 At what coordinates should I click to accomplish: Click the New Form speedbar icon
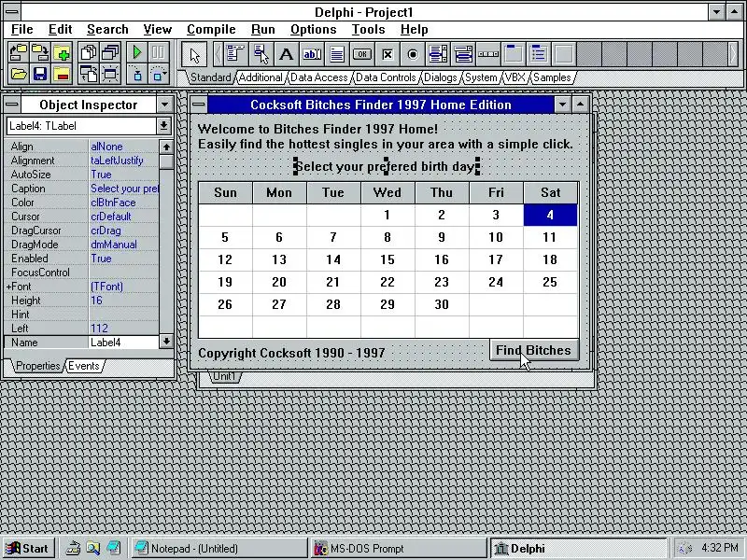(x=110, y=75)
